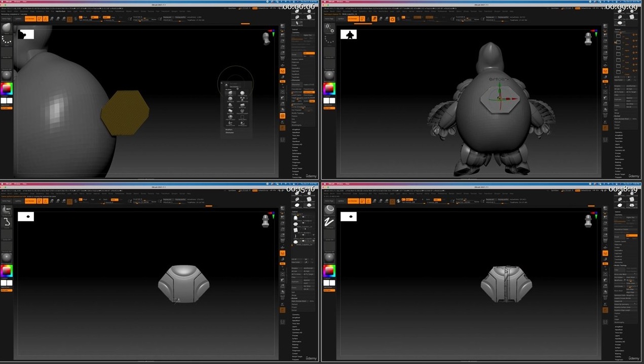
Task: Click Rotate icon on 00:09:09 right shelf
Action: point(605,109)
